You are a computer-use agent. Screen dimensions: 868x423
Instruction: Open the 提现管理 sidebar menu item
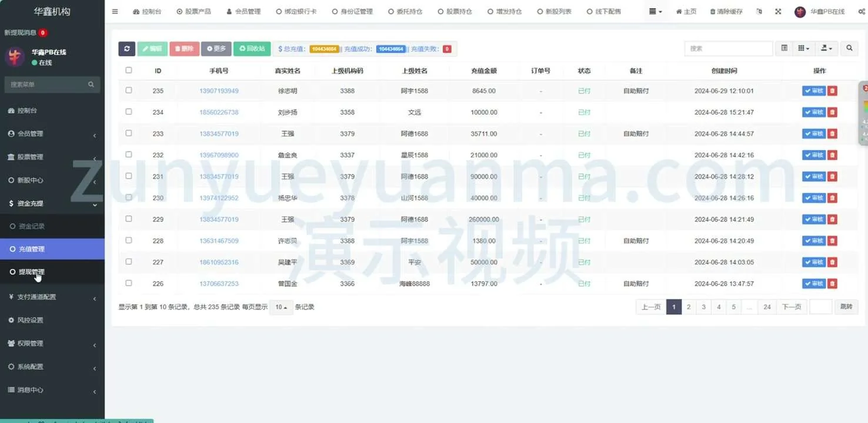(x=32, y=272)
